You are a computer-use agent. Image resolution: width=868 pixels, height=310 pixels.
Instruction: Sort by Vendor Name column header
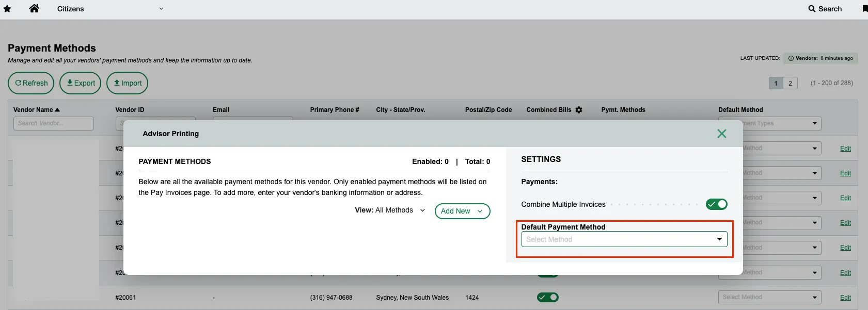point(36,110)
